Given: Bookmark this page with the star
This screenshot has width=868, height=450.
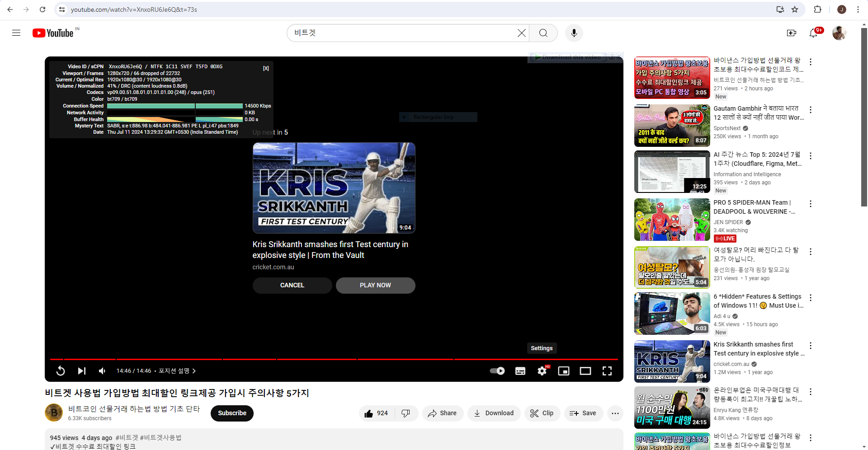Looking at the screenshot, I should (795, 9).
